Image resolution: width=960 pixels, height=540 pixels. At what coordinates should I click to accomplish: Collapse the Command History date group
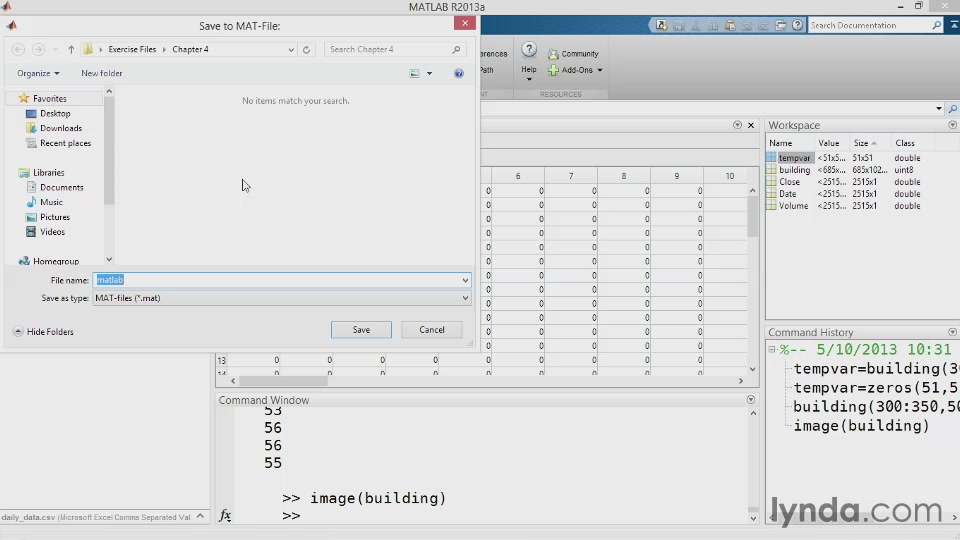[772, 350]
